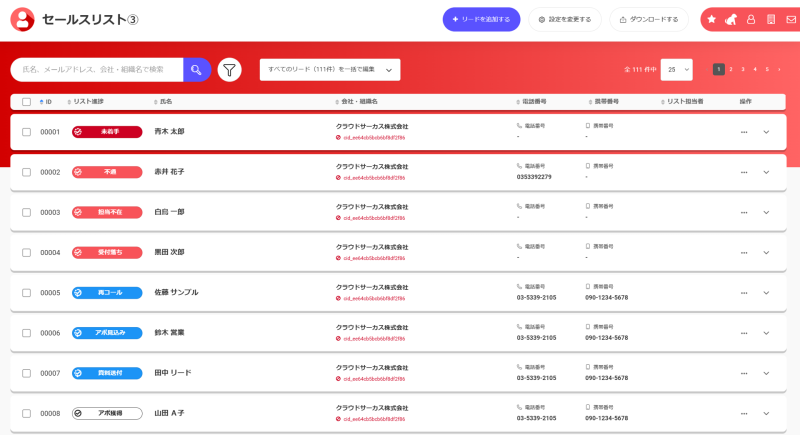800x435 pixels.
Task: Go to page 2 of the list
Action: [731, 69]
